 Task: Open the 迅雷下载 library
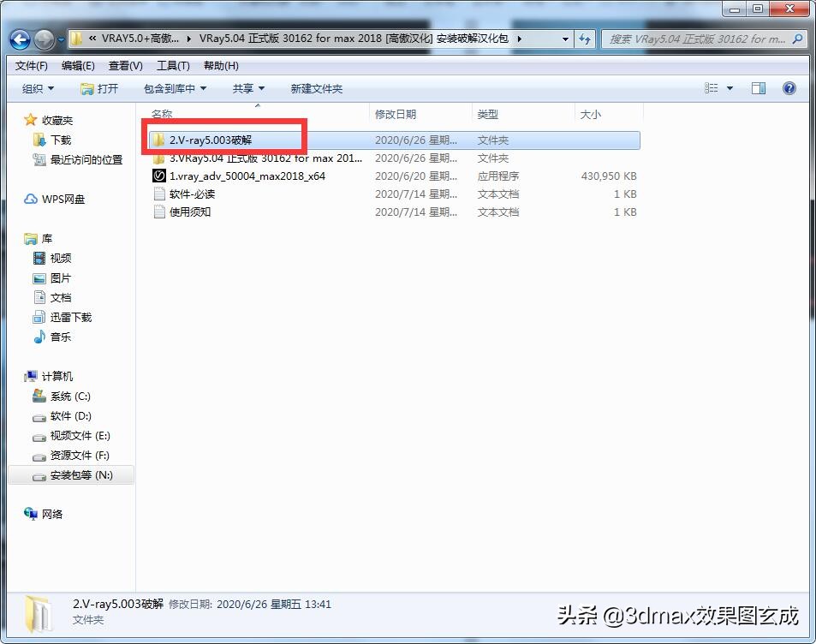(62, 317)
